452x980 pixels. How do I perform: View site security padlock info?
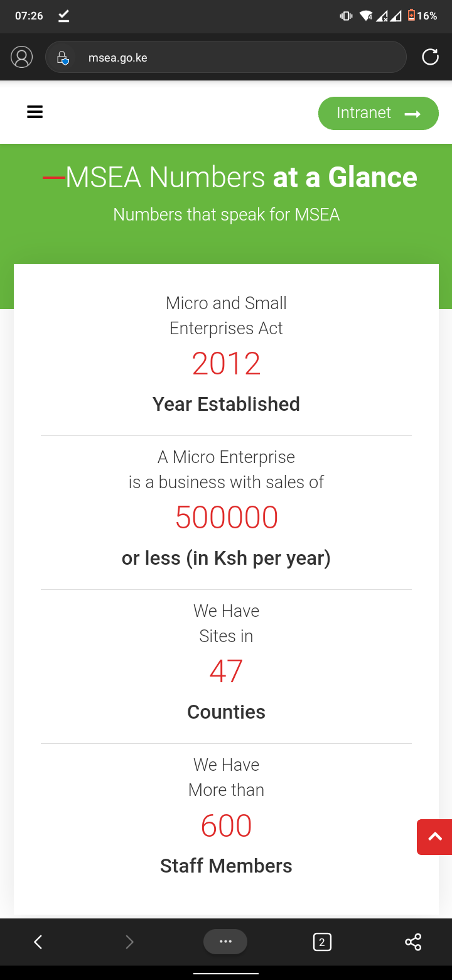(63, 58)
